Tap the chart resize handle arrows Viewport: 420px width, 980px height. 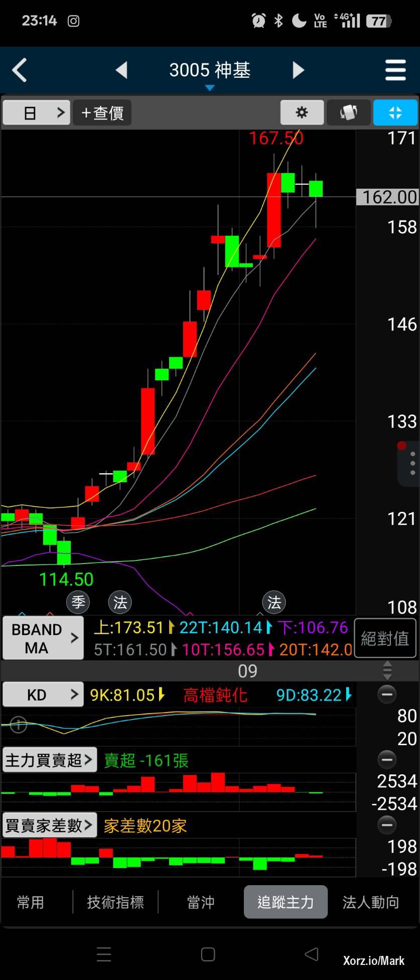(x=387, y=670)
